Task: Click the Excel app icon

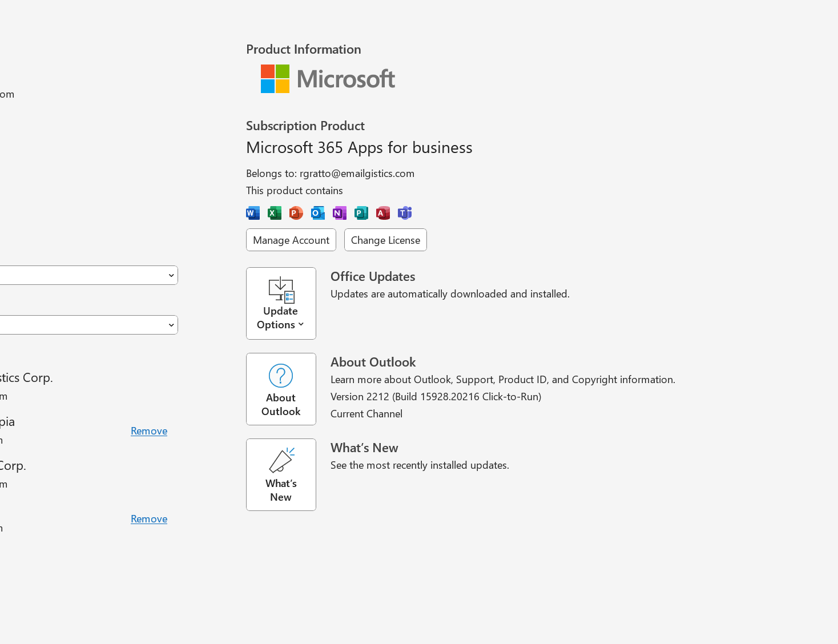Action: coord(274,212)
